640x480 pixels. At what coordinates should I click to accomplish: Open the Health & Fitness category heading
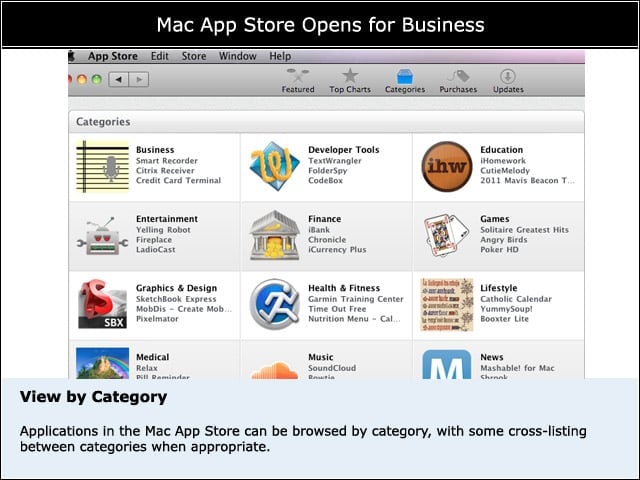point(344,288)
